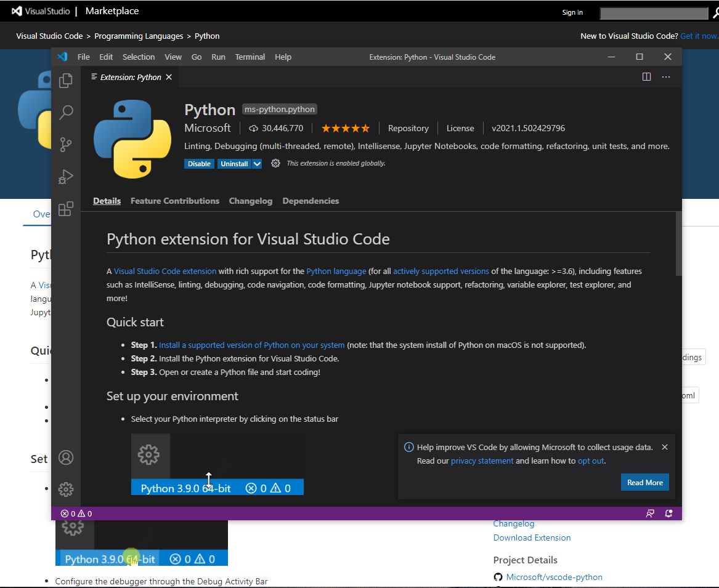This screenshot has width=719, height=588.
Task: Click Sign in on the Marketplace page
Action: (x=572, y=12)
